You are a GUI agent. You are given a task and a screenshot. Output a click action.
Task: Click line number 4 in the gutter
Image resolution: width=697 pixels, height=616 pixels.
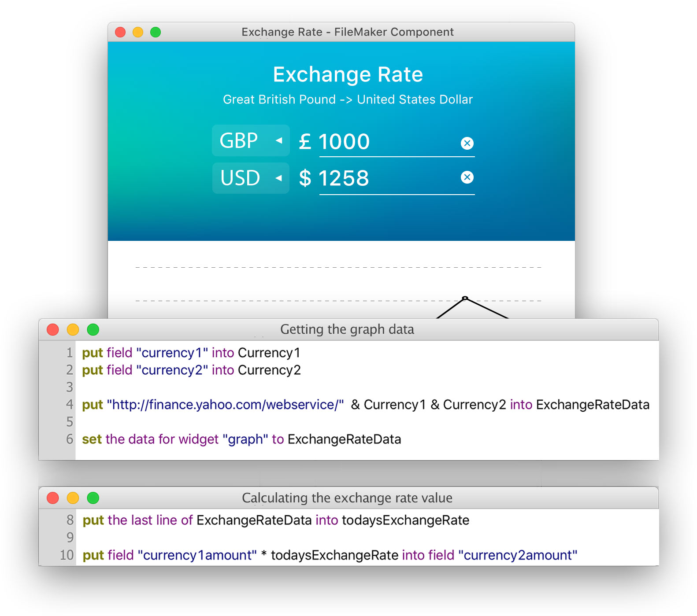click(x=70, y=404)
